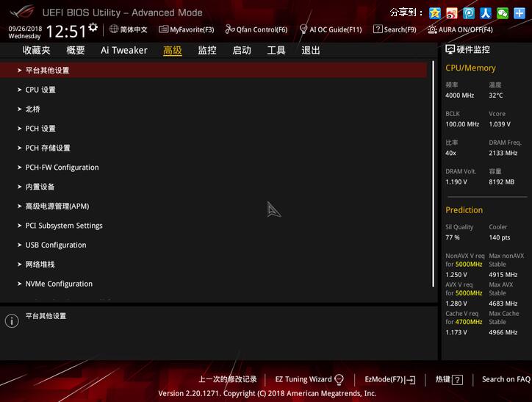
Task: Share to WeChat icon
Action: [503, 13]
